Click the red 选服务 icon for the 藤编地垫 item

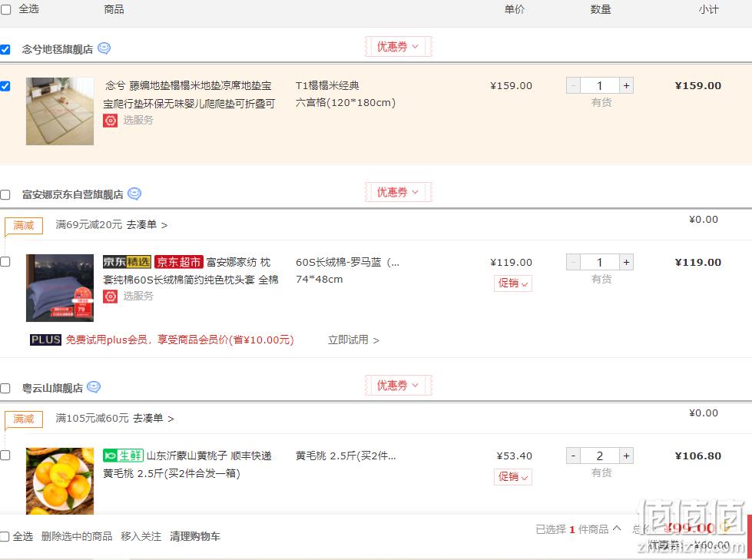click(111, 121)
